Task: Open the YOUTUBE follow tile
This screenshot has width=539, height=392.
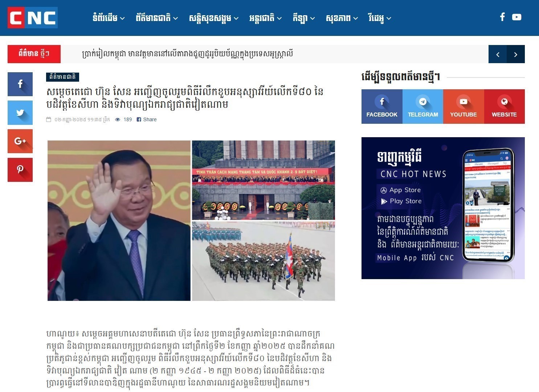Action: point(464,107)
